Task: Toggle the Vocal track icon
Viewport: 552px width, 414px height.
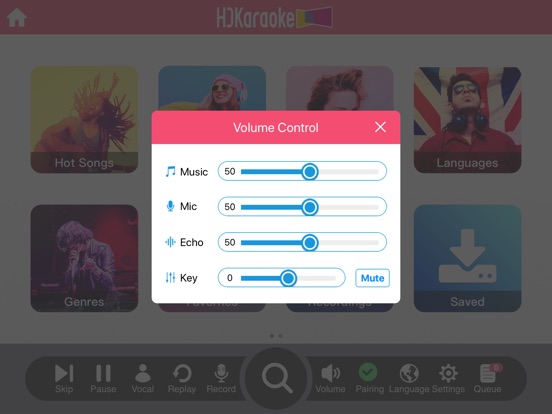Action: [143, 378]
